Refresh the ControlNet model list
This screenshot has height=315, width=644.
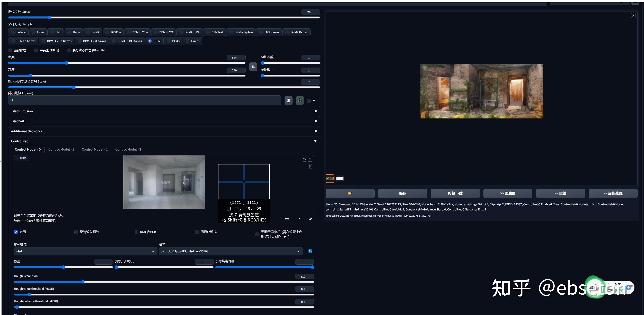[x=310, y=251]
